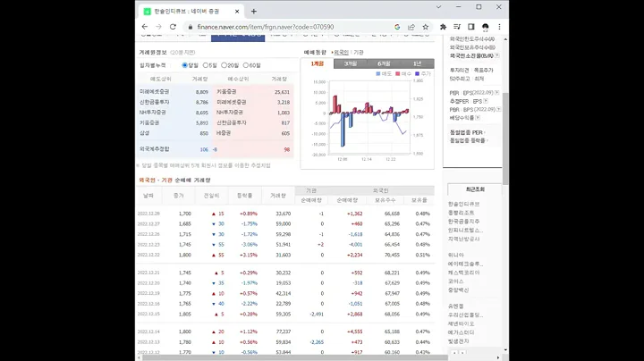Open 지역난방공사 in recent list

pyautogui.click(x=463, y=239)
